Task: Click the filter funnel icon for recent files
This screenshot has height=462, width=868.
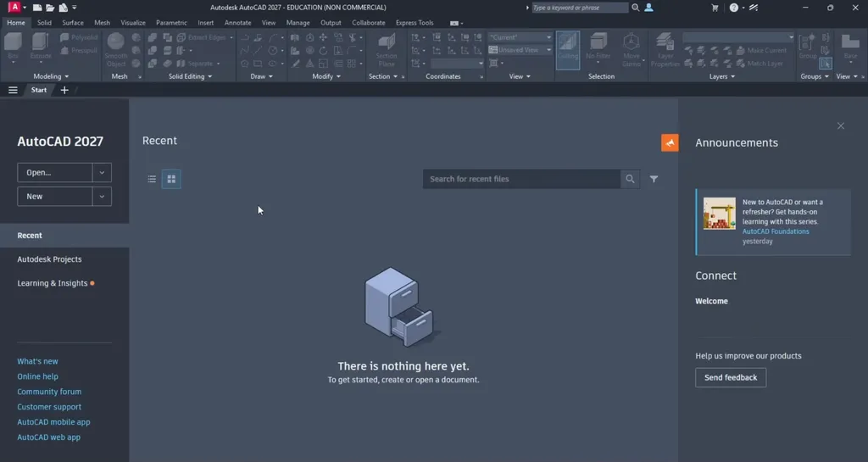Action: click(x=654, y=179)
